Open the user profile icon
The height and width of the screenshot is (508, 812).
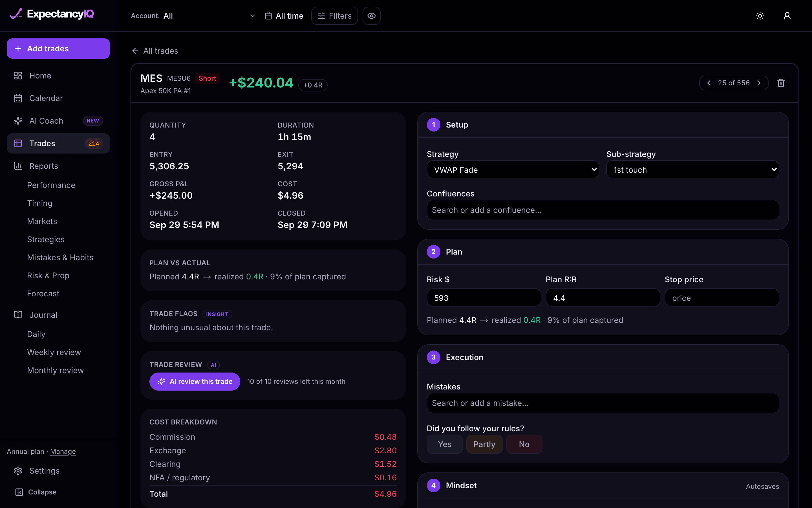[x=787, y=16]
